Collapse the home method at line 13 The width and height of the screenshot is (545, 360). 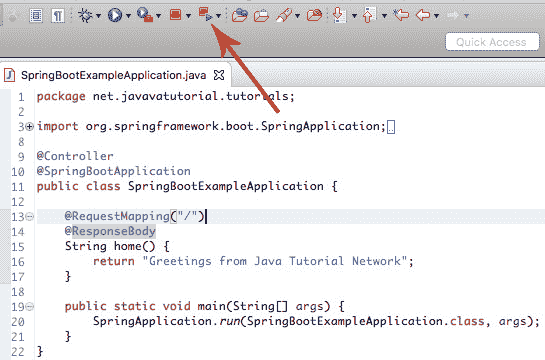click(x=30, y=217)
